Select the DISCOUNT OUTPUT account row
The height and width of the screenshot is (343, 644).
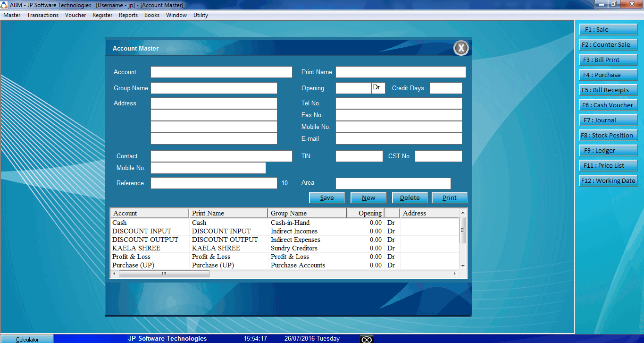[x=284, y=240]
